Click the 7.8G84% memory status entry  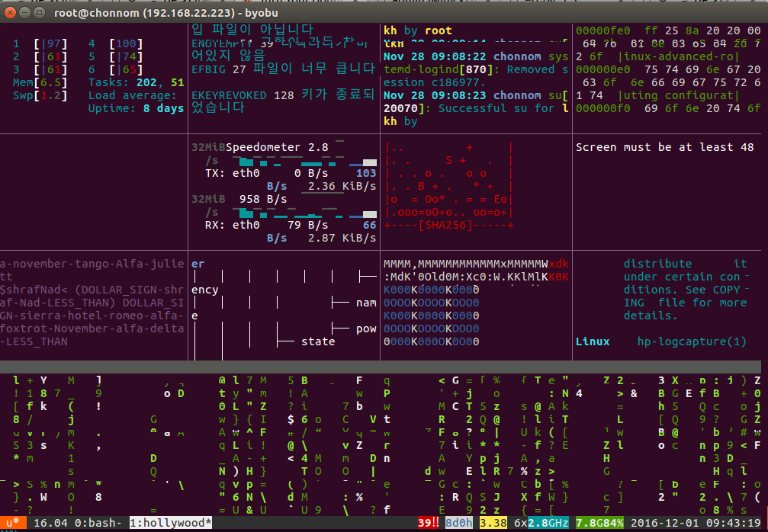599,523
